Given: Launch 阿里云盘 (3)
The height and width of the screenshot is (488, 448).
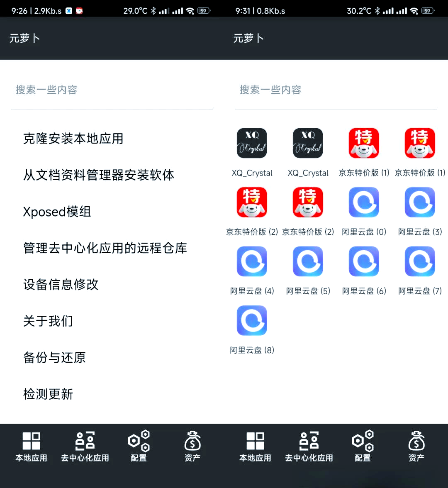Looking at the screenshot, I should [420, 202].
